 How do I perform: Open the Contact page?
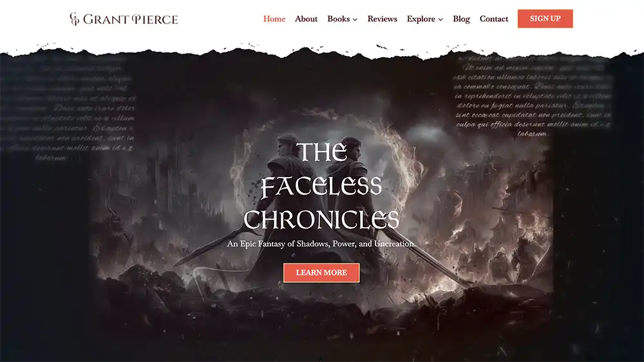click(x=494, y=19)
